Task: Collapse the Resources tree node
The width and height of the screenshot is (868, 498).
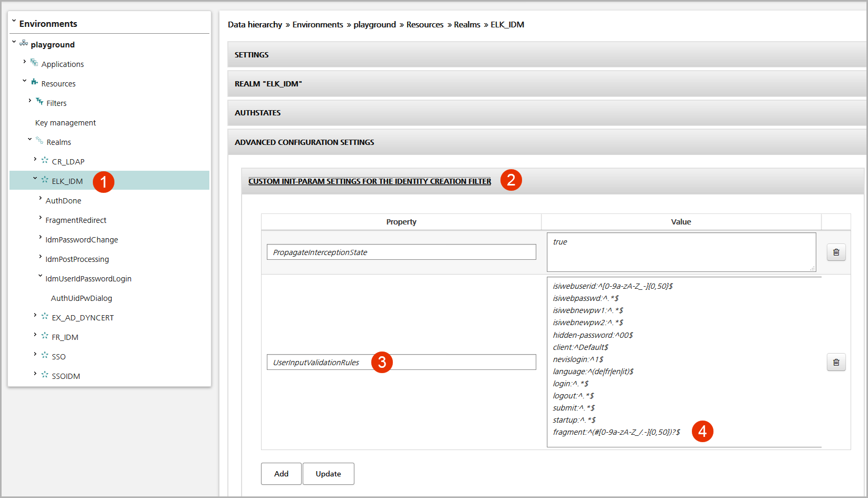Action: pyautogui.click(x=25, y=81)
